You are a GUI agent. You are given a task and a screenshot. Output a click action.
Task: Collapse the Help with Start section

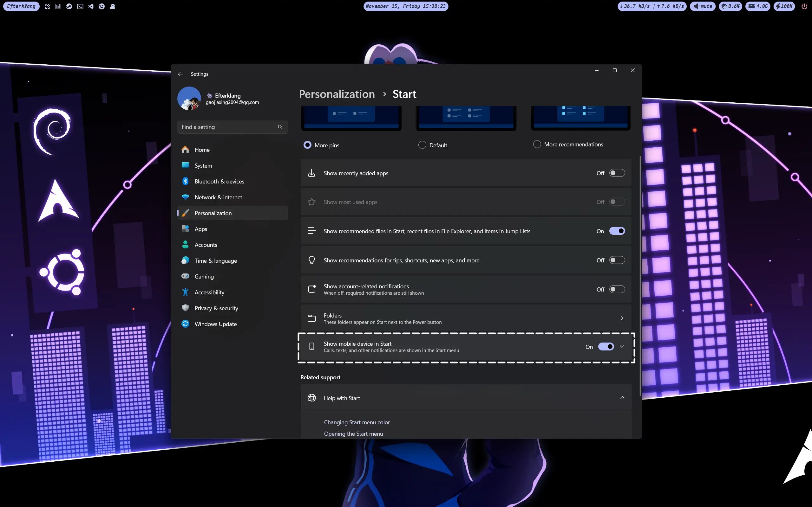coord(622,397)
